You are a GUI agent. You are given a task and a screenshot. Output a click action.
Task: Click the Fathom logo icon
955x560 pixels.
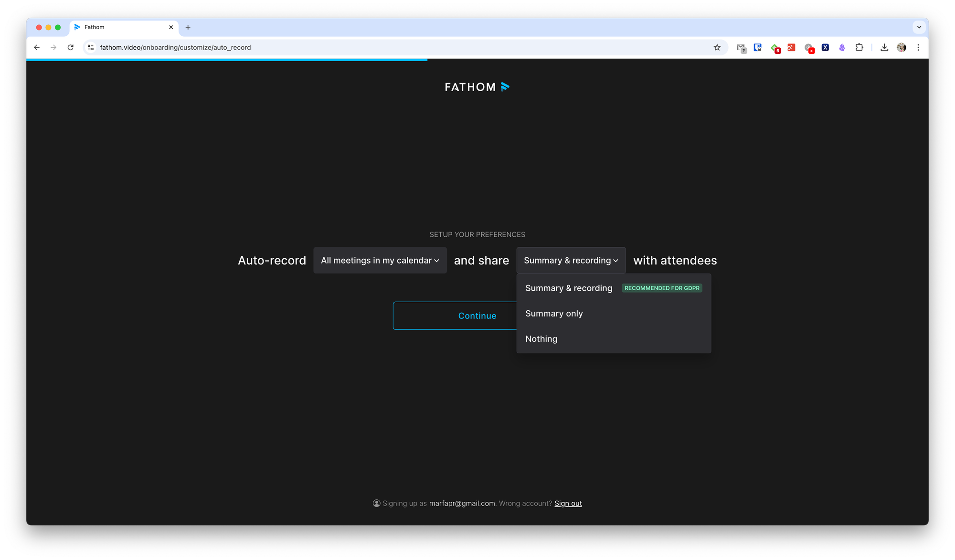[505, 87]
